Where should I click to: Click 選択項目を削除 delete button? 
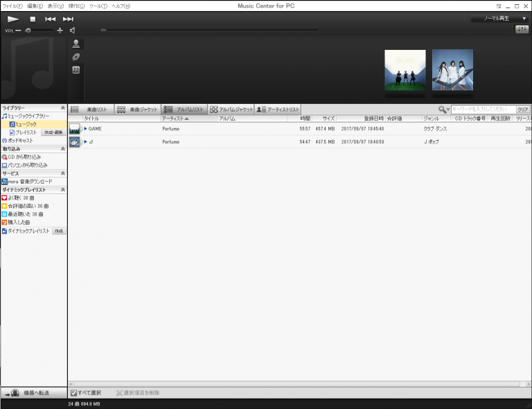click(138, 392)
